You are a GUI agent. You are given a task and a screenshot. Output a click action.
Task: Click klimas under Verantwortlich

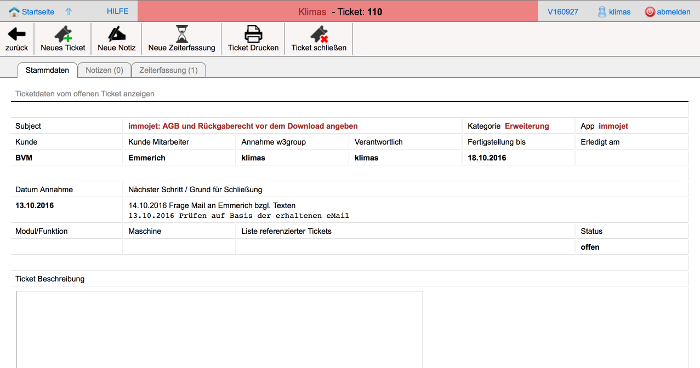pos(366,158)
